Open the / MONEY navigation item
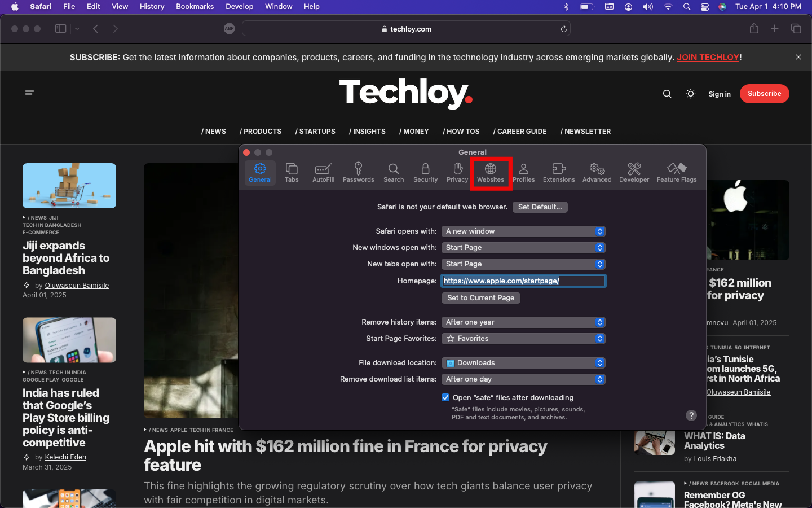The image size is (812, 508). (x=414, y=132)
